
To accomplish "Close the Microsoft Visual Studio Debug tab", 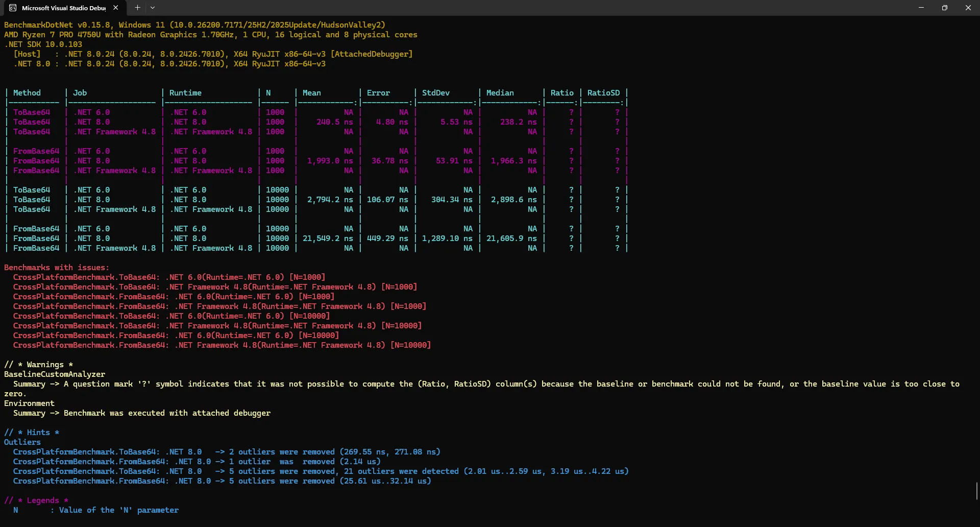I will pyautogui.click(x=116, y=8).
